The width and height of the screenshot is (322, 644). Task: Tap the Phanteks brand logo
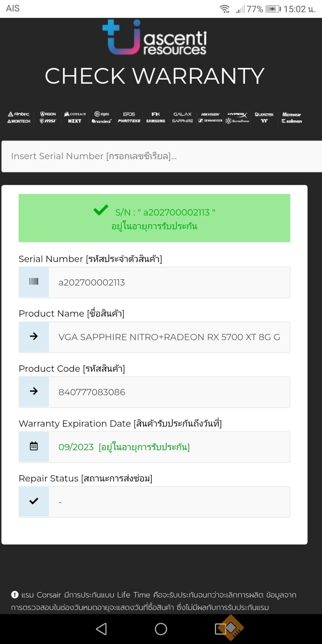tap(129, 121)
